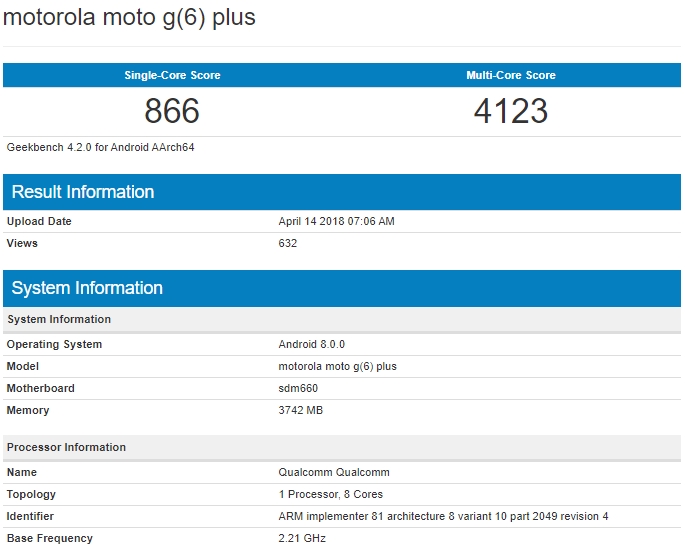The height and width of the screenshot is (555, 685).
Task: Click the ARM implementer identifier value
Action: point(443,516)
